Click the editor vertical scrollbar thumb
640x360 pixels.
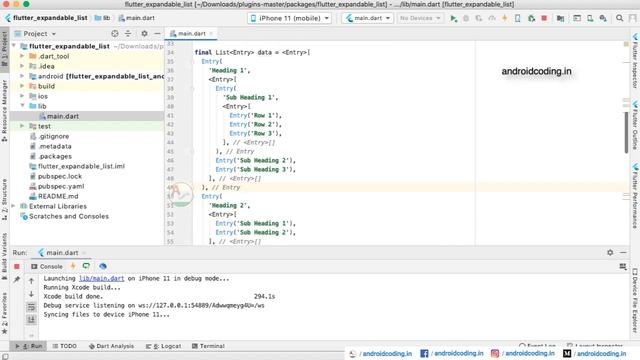pyautogui.click(x=626, y=133)
